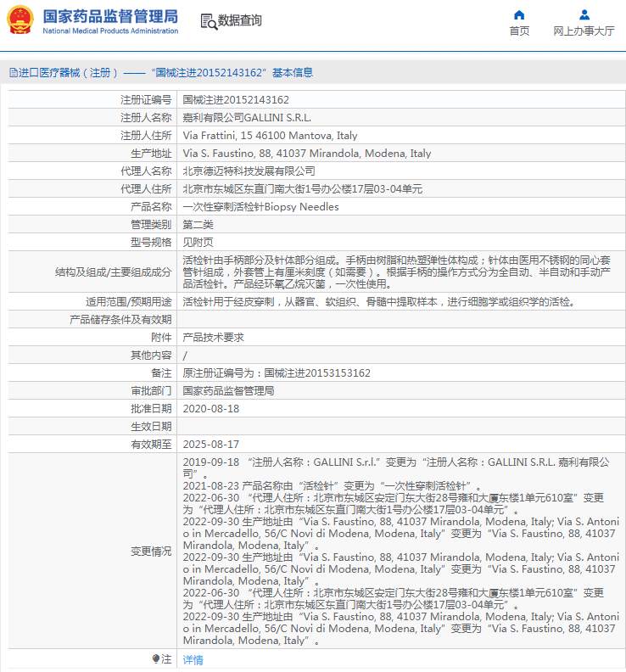This screenshot has width=626, height=672.
Task: Click the lightbulb icon beside 注
Action: pos(156,658)
